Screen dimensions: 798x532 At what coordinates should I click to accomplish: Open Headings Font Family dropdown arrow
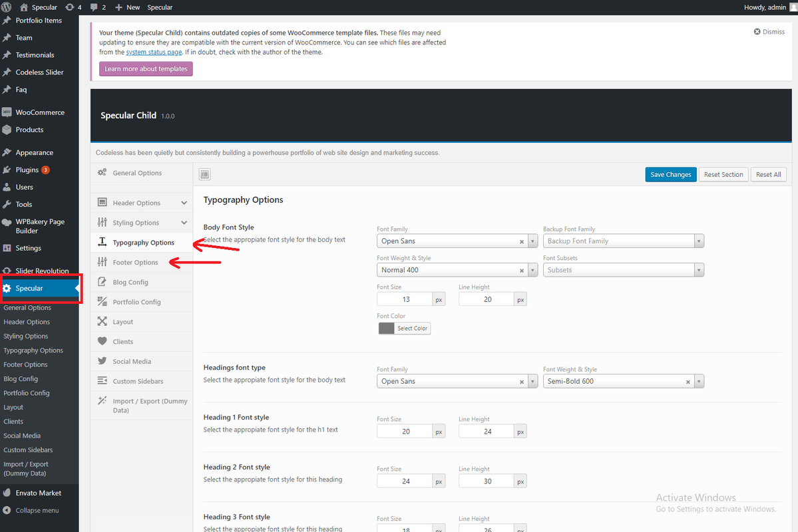(532, 382)
